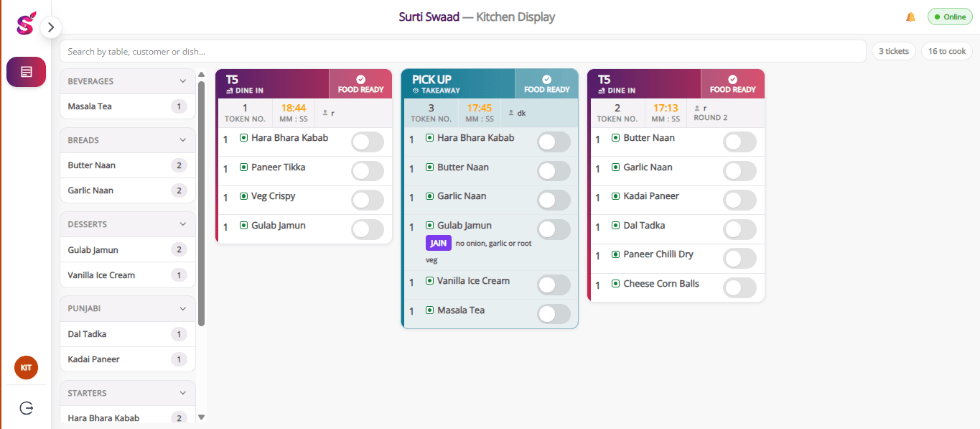Click customer icon next to dk
This screenshot has width=980, height=429.
[511, 113]
